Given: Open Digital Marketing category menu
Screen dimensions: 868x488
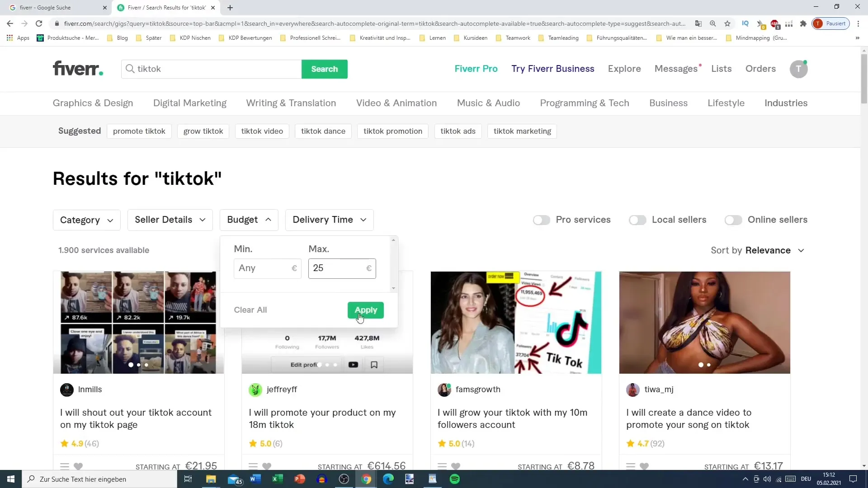Looking at the screenshot, I should click(x=190, y=103).
